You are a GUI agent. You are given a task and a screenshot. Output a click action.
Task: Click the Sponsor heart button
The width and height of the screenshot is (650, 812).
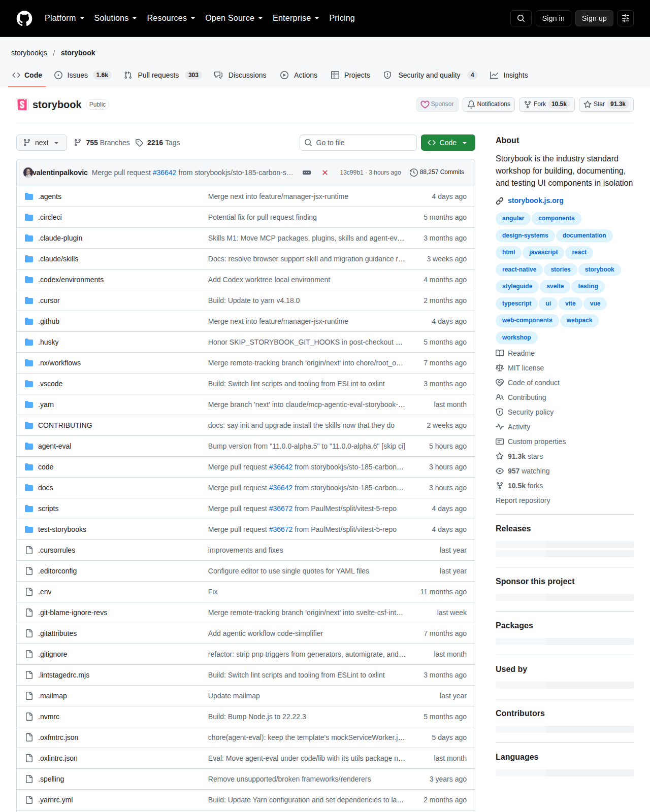437,104
